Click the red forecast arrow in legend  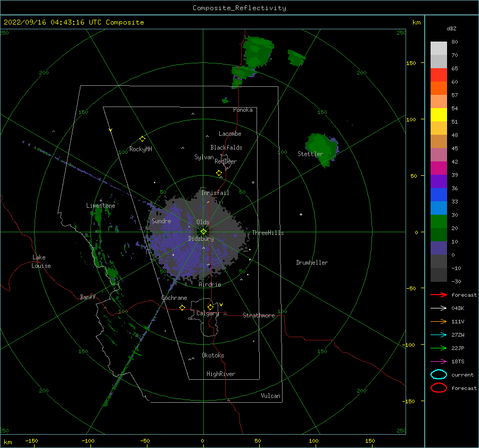pyautogui.click(x=439, y=295)
